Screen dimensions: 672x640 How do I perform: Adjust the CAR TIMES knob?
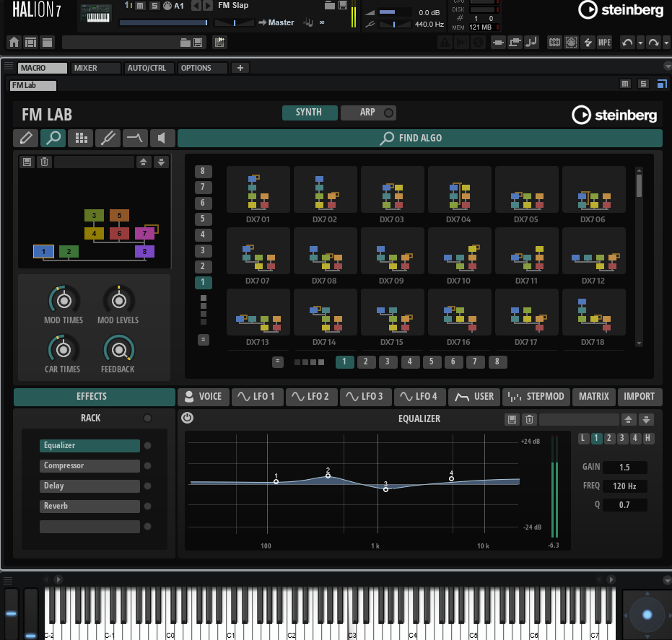tap(63, 349)
